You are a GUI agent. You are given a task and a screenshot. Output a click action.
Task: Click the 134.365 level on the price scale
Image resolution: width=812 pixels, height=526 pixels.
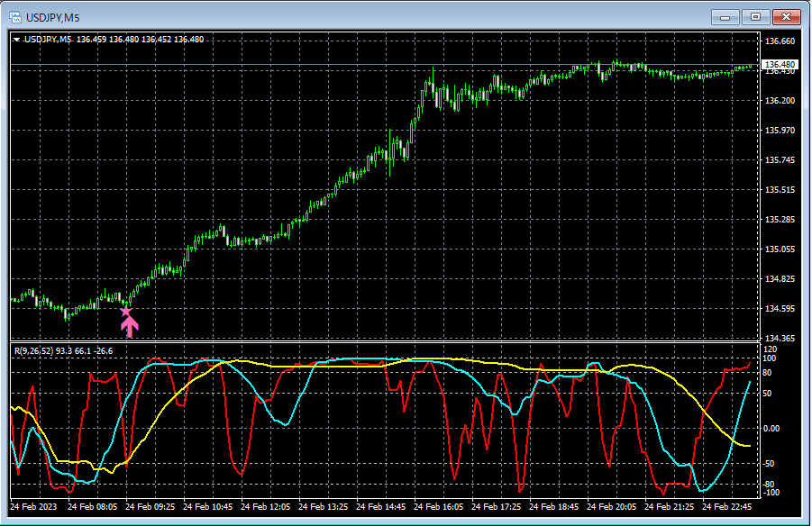pos(778,339)
